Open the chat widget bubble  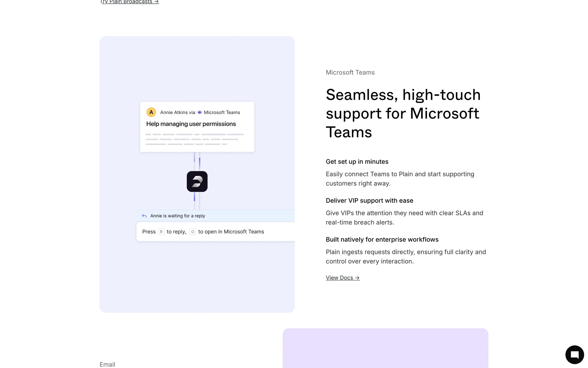(x=575, y=355)
